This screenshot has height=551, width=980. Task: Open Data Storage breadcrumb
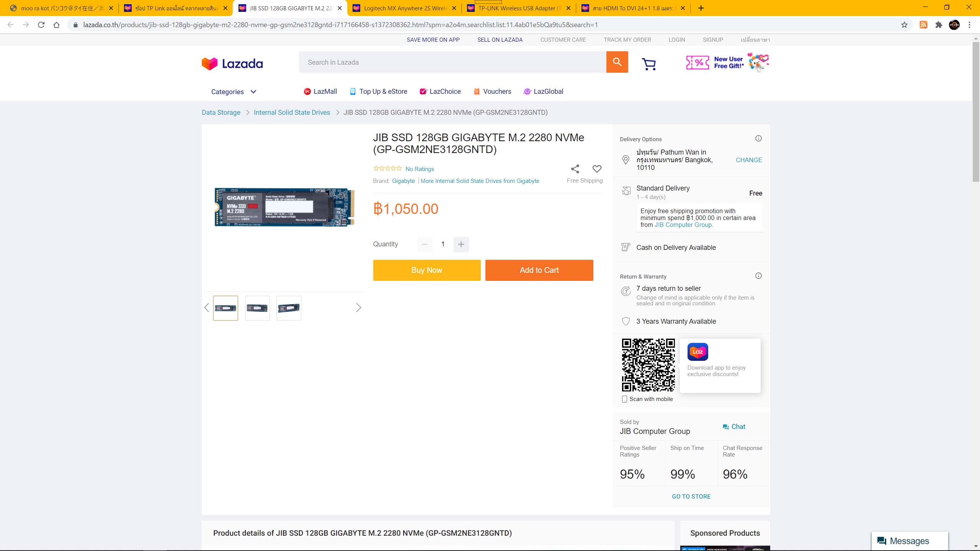[x=221, y=112]
